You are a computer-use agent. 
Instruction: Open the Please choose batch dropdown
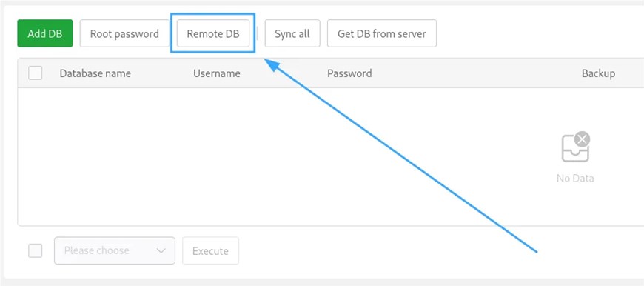pyautogui.click(x=115, y=250)
